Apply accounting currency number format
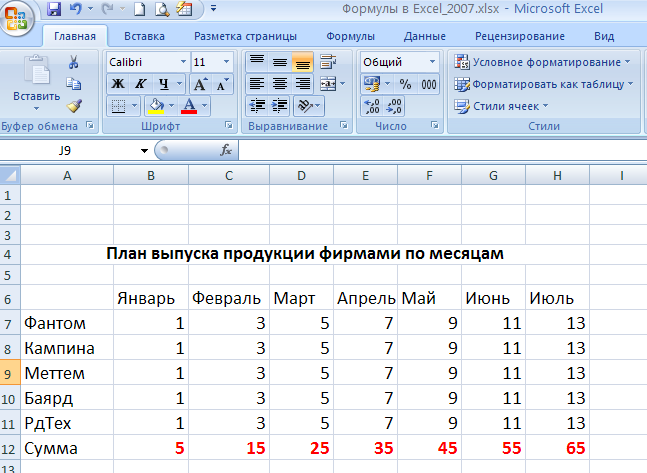The width and height of the screenshot is (647, 473). (x=371, y=84)
